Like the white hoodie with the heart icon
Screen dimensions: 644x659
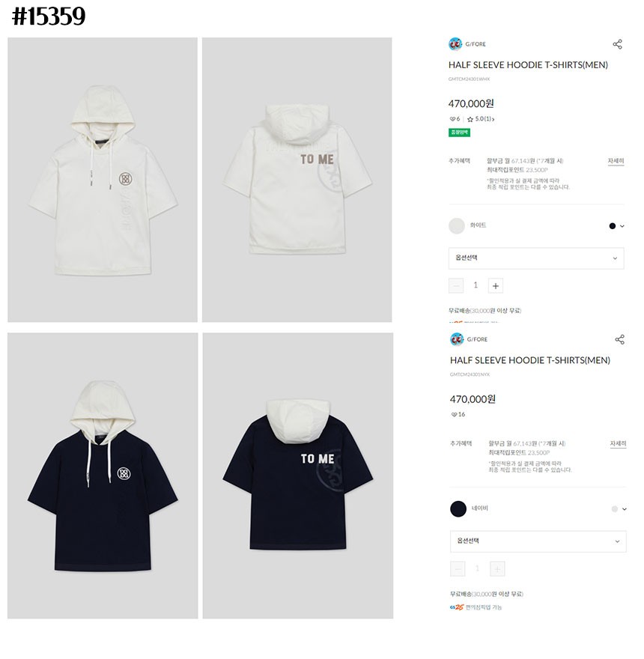click(x=452, y=119)
